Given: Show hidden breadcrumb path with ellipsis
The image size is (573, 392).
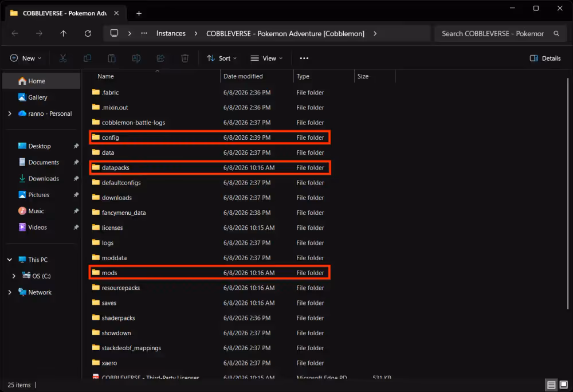Looking at the screenshot, I should (x=144, y=33).
